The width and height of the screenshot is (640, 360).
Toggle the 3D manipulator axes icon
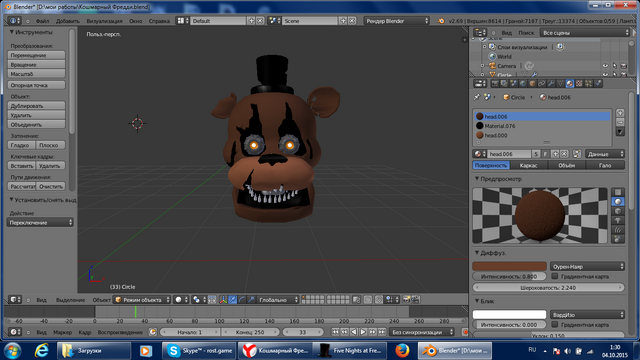223,300
